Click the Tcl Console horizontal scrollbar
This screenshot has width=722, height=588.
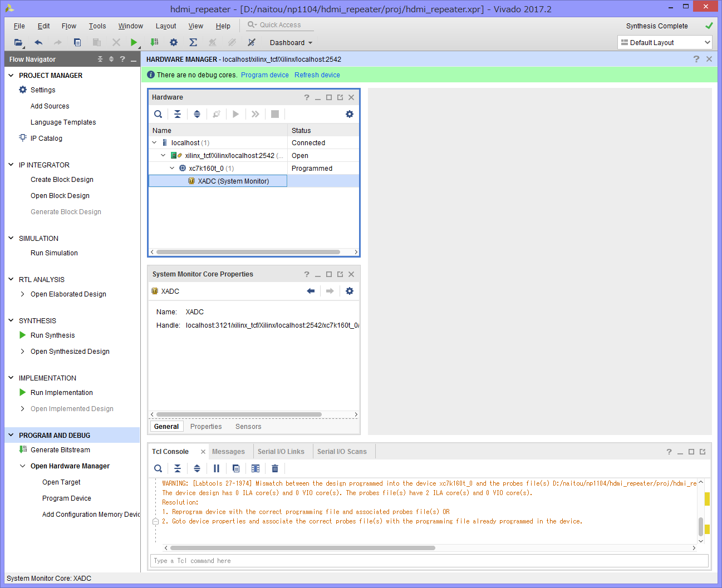tap(303, 548)
